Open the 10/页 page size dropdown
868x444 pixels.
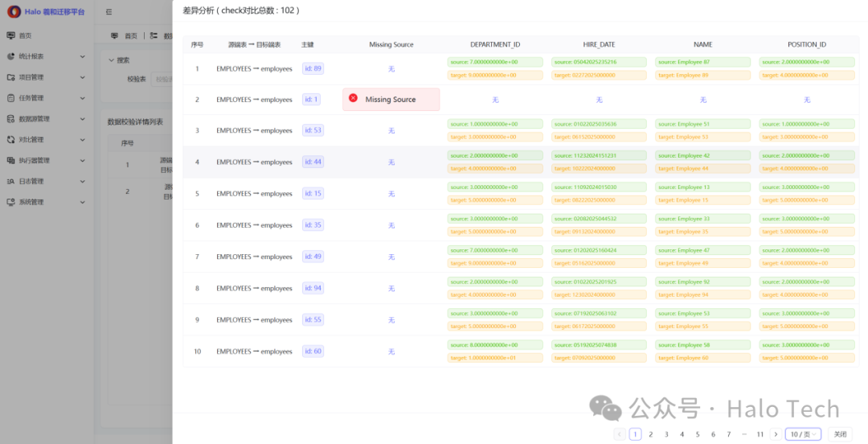pyautogui.click(x=803, y=434)
